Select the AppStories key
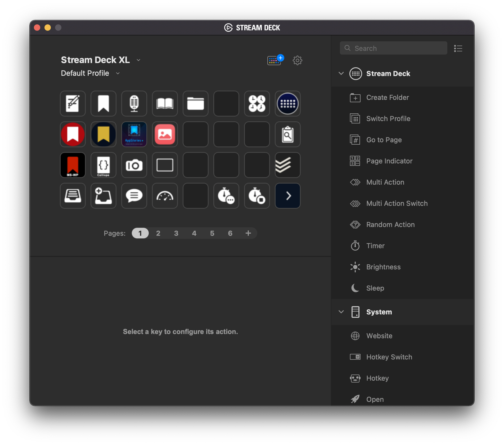 coord(134,134)
